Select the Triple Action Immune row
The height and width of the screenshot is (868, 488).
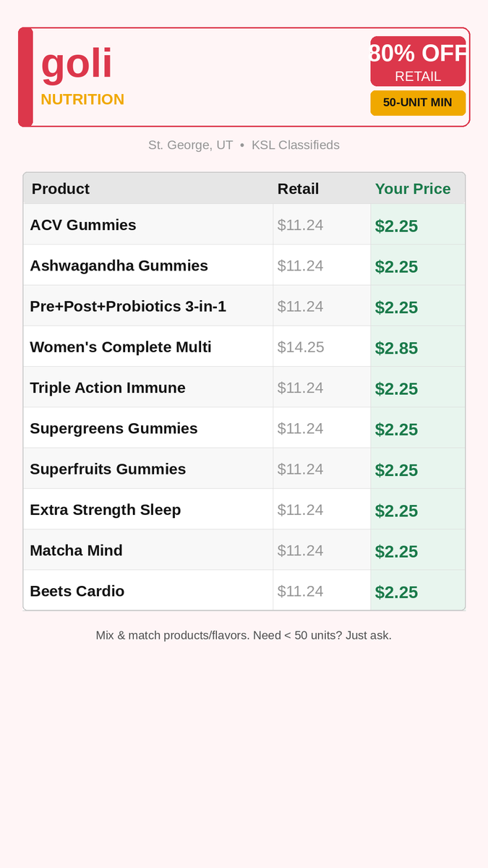(108, 388)
